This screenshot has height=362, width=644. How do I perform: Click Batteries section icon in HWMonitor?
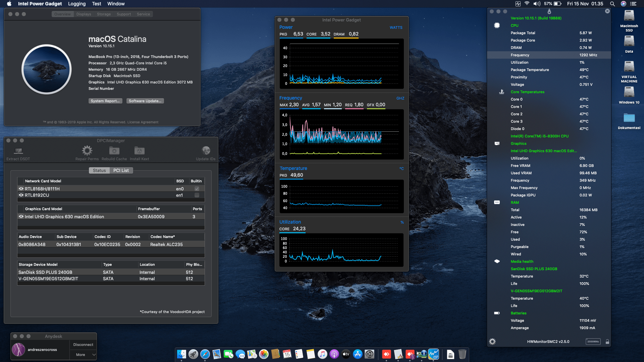[497, 313]
